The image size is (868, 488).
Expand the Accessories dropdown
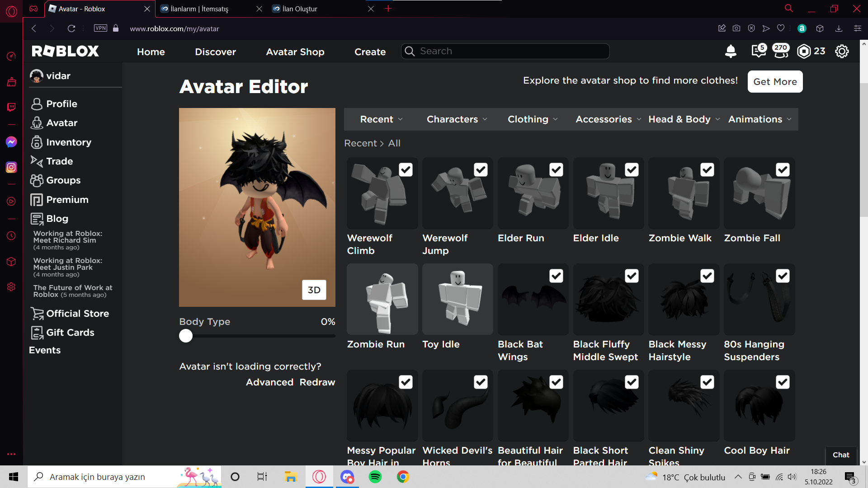point(608,119)
